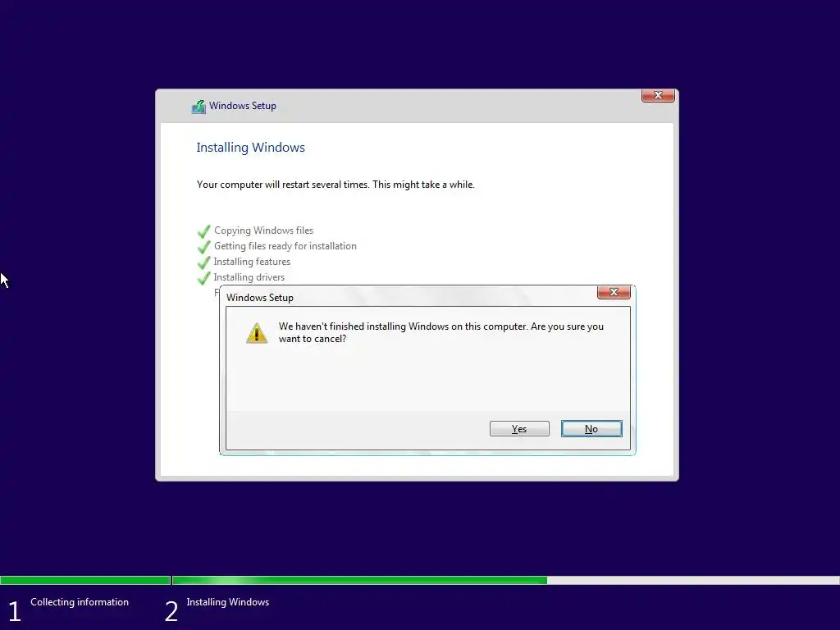Click checkmark beside Copying Windows files

(x=203, y=231)
